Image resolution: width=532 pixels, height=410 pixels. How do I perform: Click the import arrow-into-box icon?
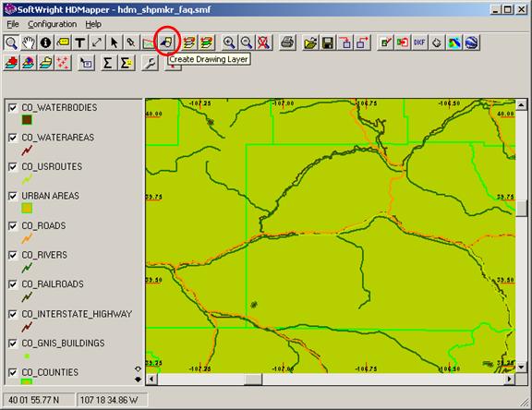[x=345, y=42]
